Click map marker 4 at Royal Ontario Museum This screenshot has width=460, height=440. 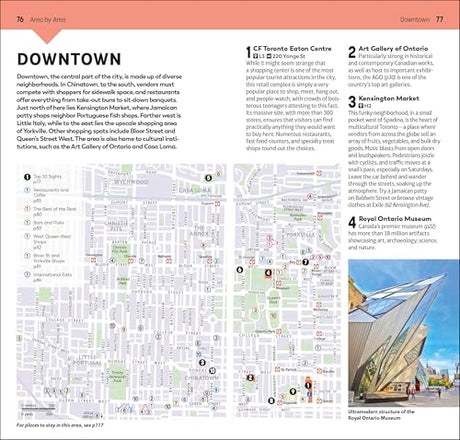coord(268,273)
